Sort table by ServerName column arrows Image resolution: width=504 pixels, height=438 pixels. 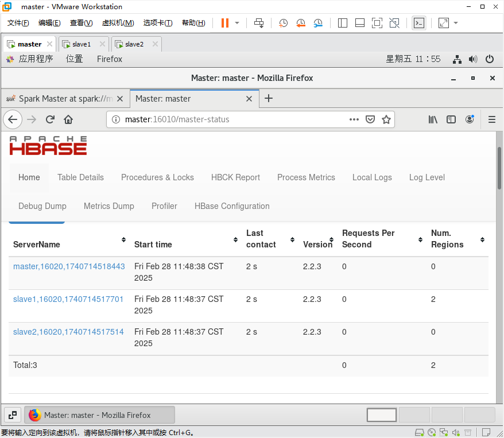coord(124,240)
